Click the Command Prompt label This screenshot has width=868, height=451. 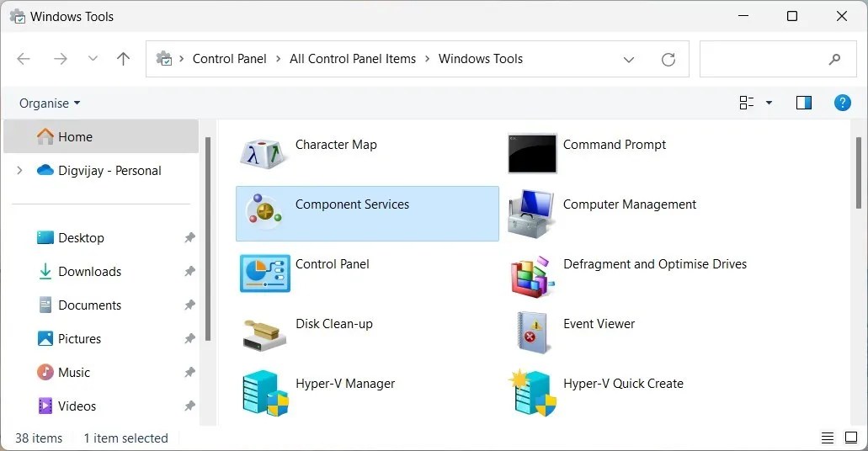coord(615,145)
